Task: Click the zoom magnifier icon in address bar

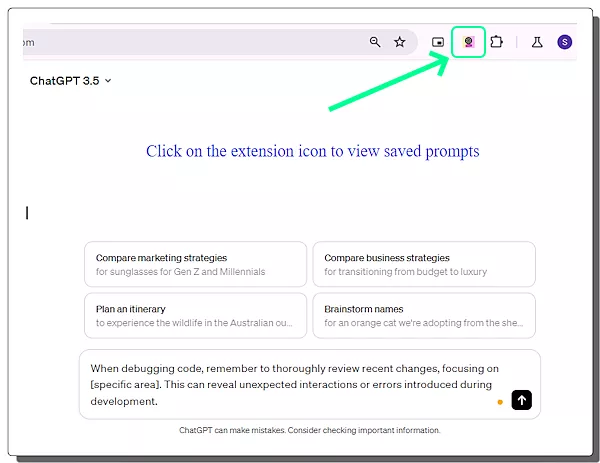Action: (x=375, y=42)
